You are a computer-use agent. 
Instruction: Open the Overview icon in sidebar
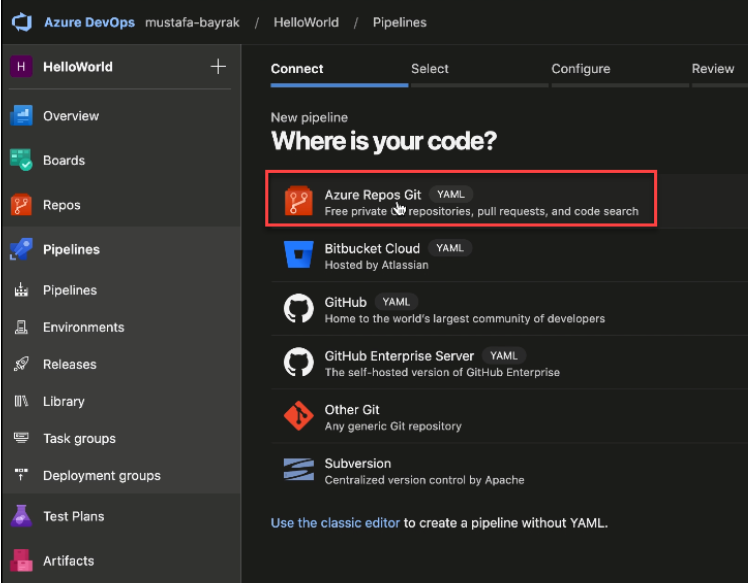click(x=21, y=116)
